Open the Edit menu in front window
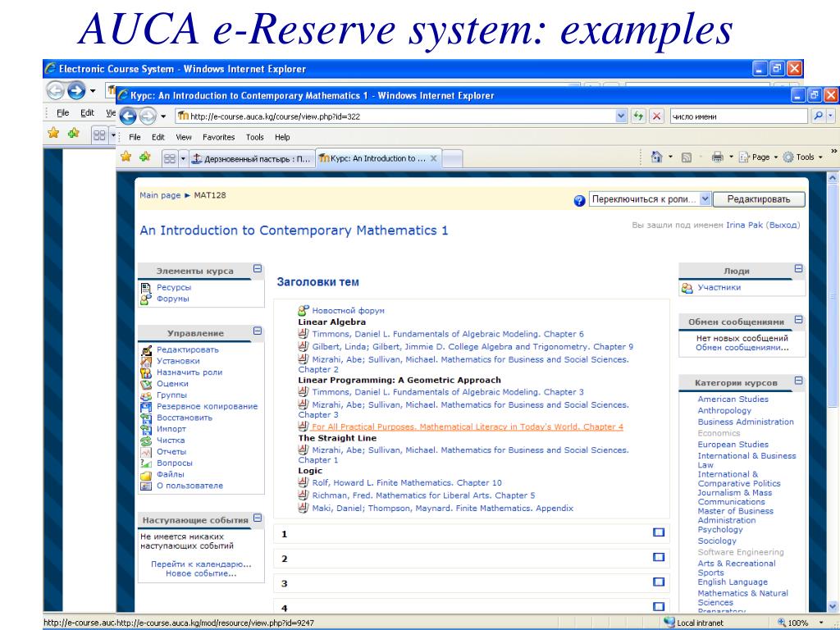The image size is (840, 630). 158,137
